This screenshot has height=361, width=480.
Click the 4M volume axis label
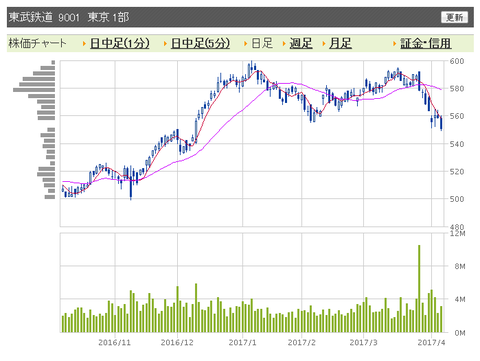460,299
